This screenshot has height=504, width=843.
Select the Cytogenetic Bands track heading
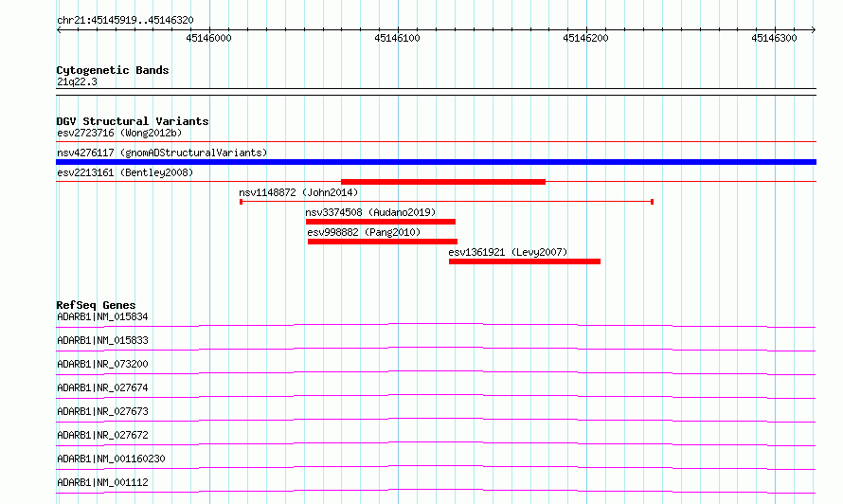[x=113, y=70]
